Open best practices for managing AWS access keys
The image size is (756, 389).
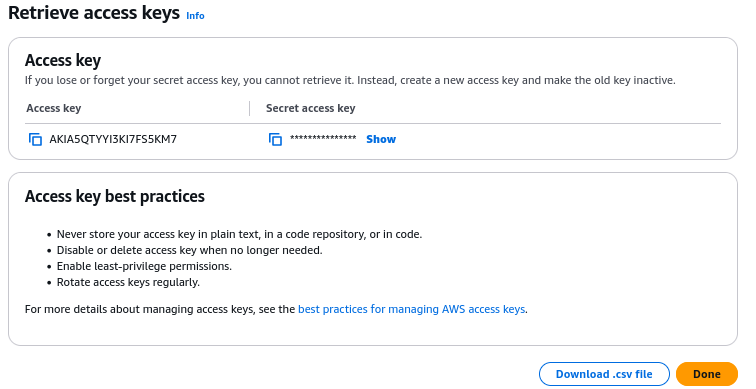(412, 309)
